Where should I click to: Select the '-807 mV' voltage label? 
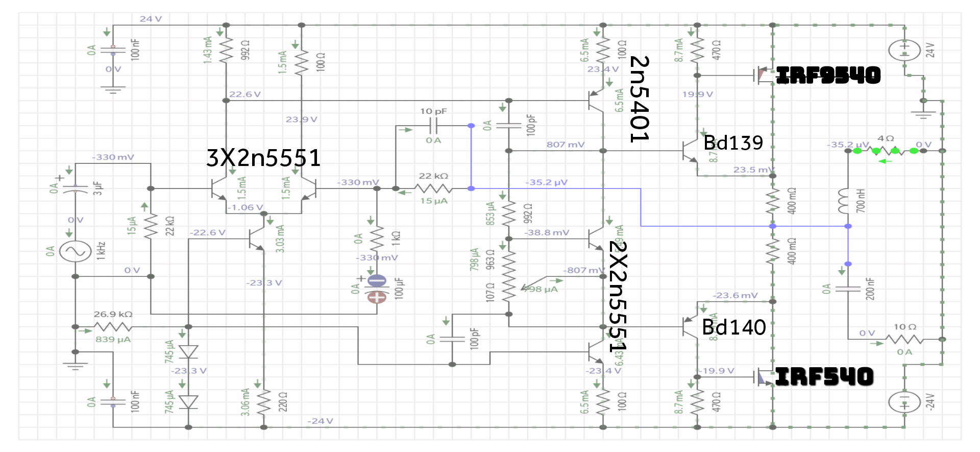(584, 270)
